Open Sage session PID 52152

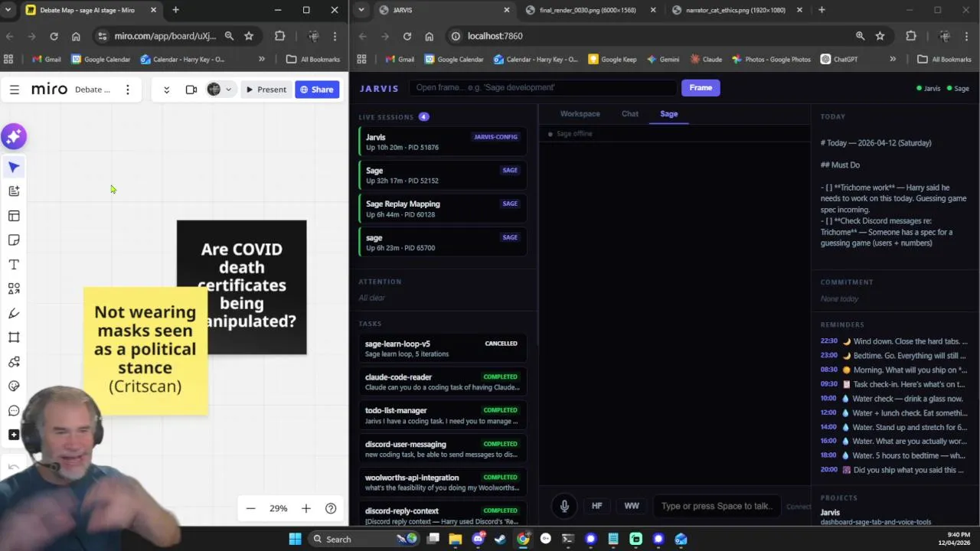[x=443, y=175]
